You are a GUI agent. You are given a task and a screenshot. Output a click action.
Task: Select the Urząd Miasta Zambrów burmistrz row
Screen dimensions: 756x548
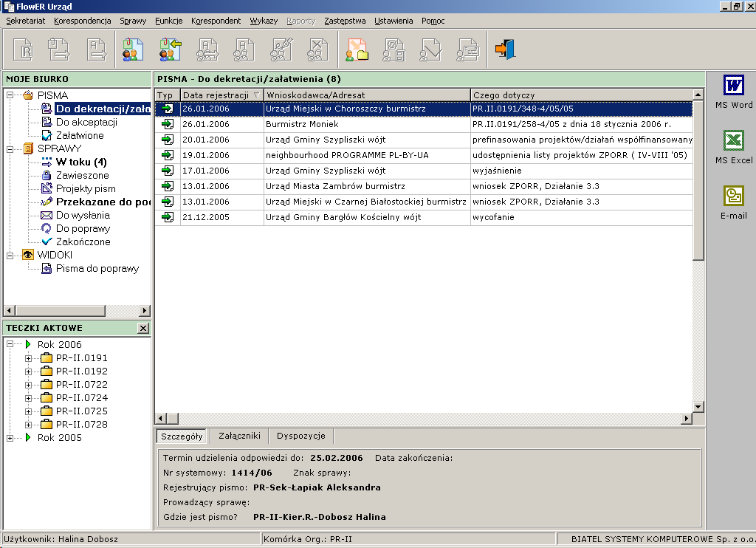click(424, 186)
